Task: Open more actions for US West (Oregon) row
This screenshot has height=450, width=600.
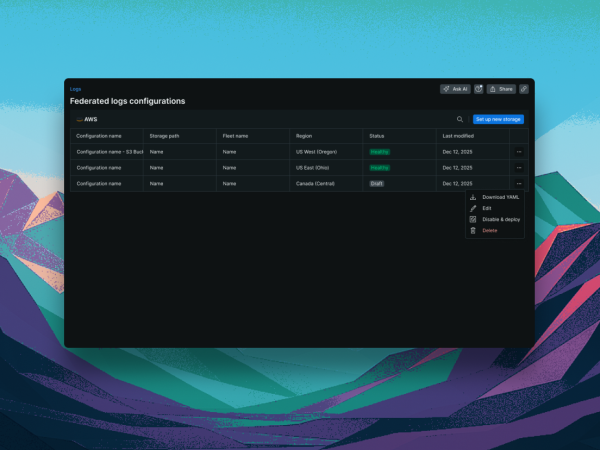Action: pyautogui.click(x=519, y=152)
